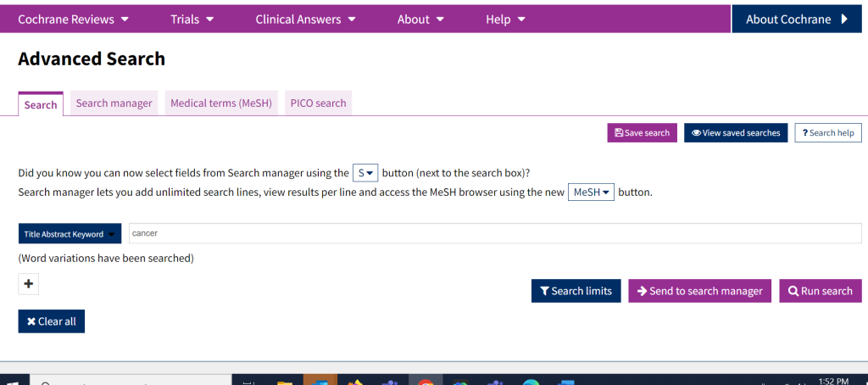Click the taskbar clock showing 1:52 PM
The height and width of the screenshot is (385, 868).
click(833, 381)
